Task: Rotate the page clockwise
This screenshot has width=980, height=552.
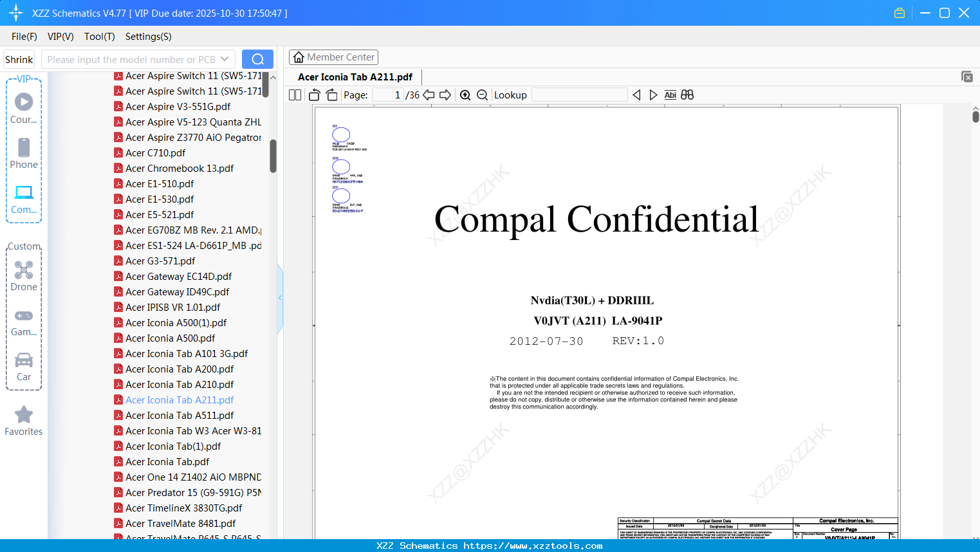Action: tap(332, 95)
